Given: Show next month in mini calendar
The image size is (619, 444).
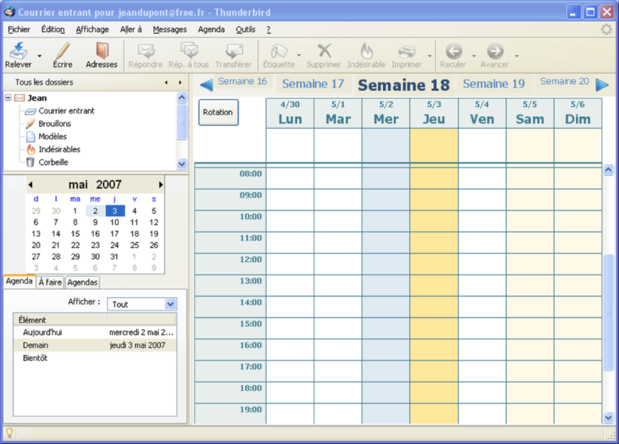Looking at the screenshot, I should [x=161, y=185].
